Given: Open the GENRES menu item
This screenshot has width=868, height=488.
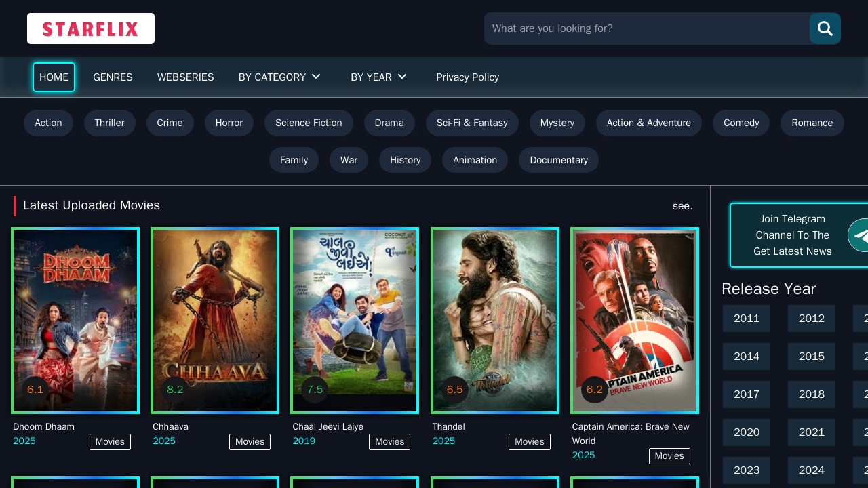Looking at the screenshot, I should (x=113, y=77).
